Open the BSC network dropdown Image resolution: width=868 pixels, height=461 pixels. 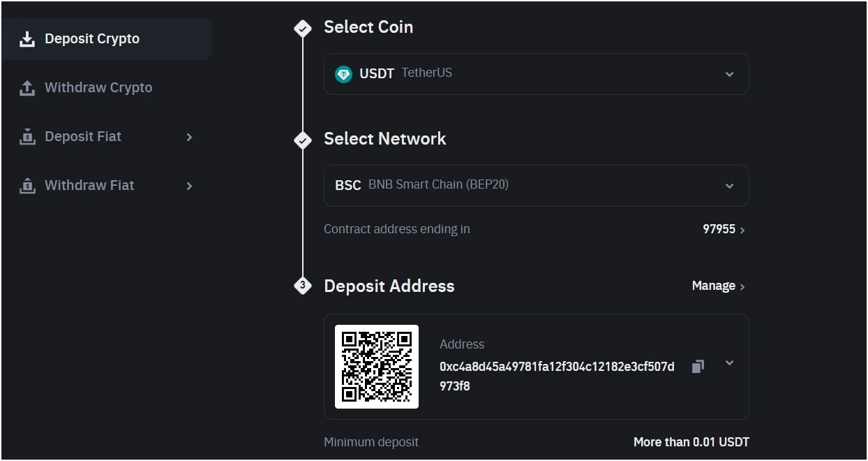click(729, 186)
